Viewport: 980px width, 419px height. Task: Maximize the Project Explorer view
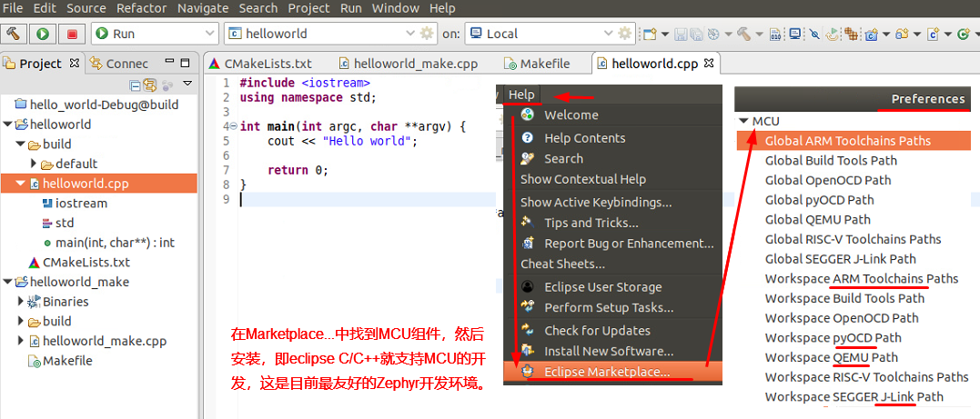185,63
